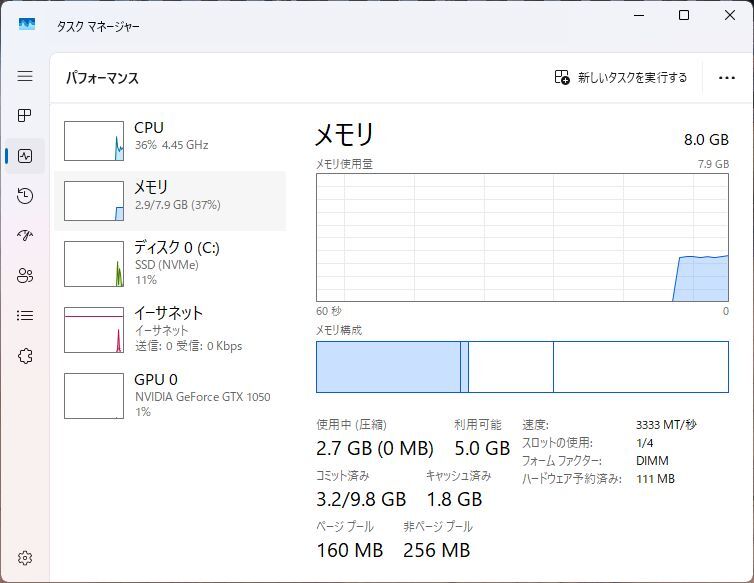
Task: Select the イーサネット performance entry
Action: 170,328
